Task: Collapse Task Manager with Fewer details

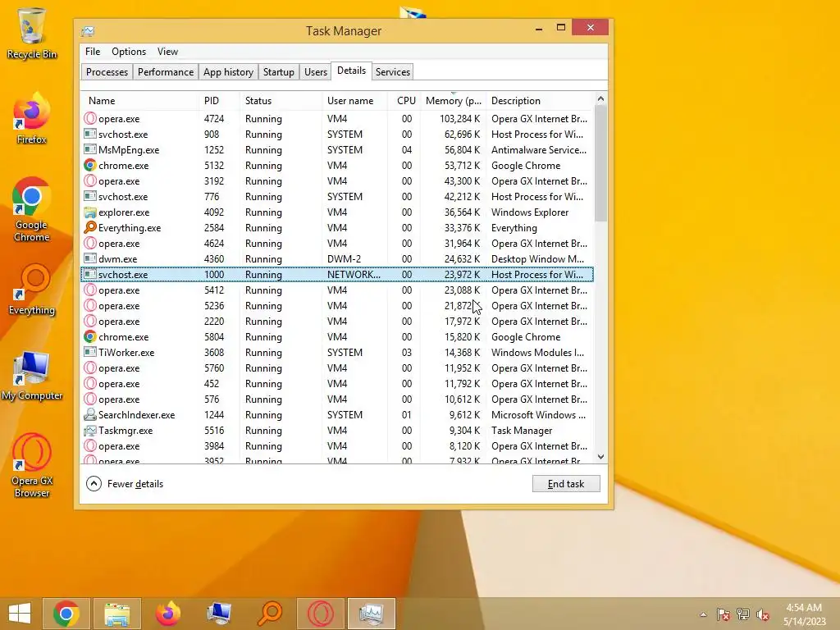Action: coord(125,484)
